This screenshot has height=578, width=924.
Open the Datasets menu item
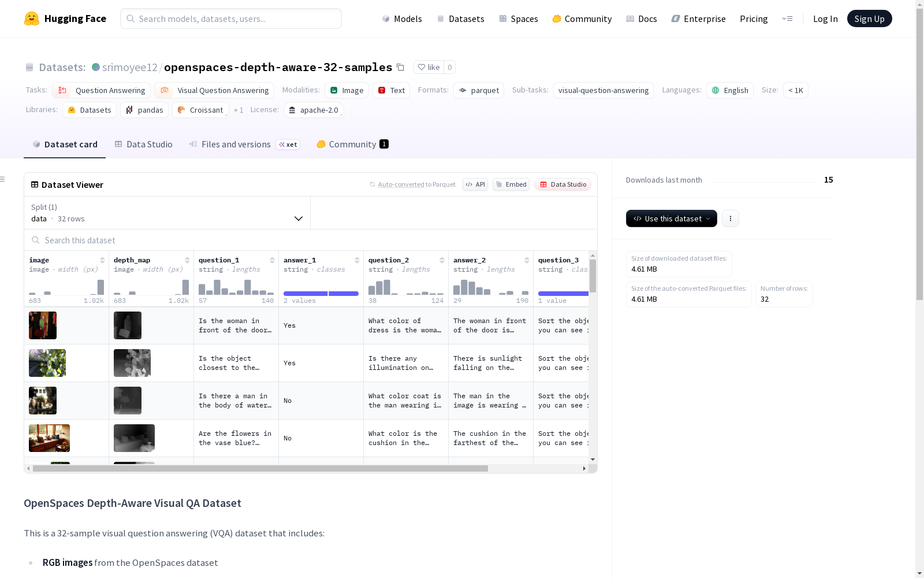pyautogui.click(x=461, y=18)
